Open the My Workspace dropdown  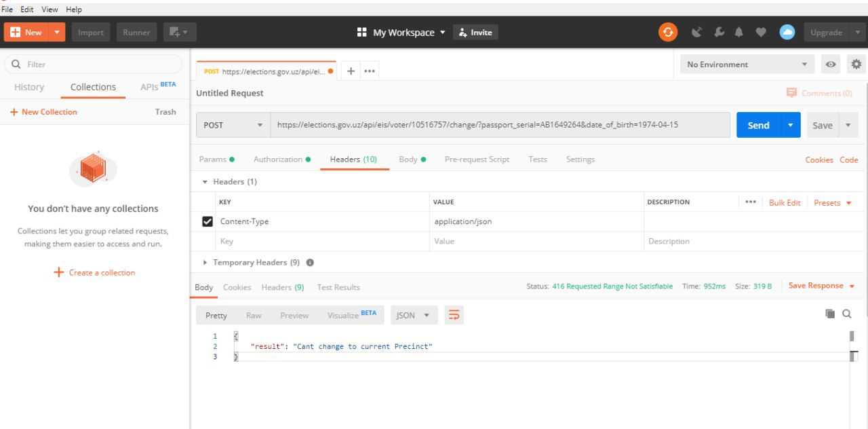tap(401, 32)
